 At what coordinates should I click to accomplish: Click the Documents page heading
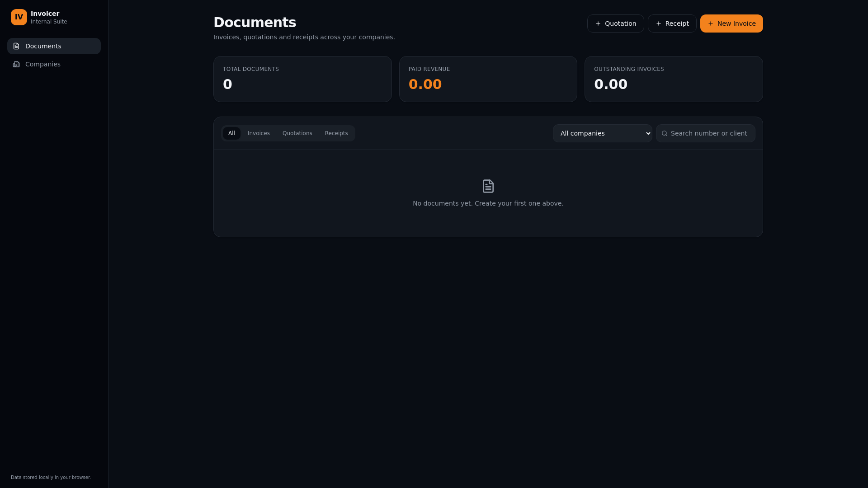click(x=255, y=23)
